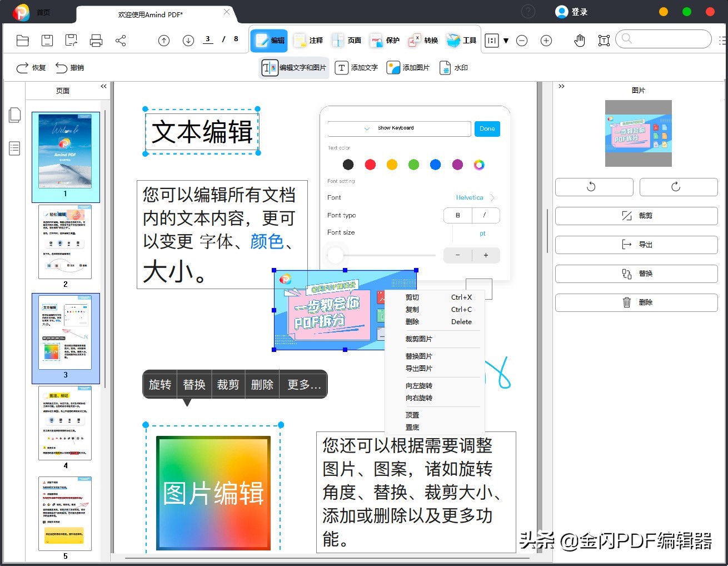Screen dimensions: 728x566
Task: Switch to 转换 tab
Action: [423, 40]
